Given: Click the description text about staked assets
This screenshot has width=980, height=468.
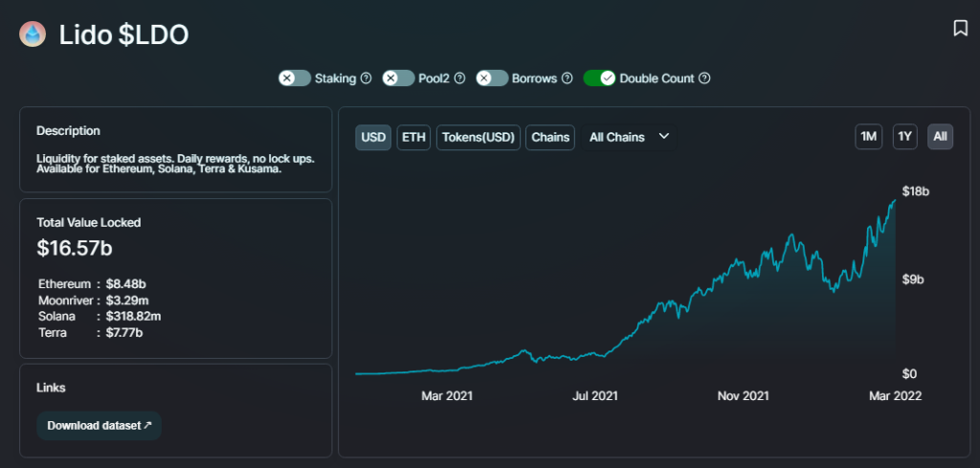Looking at the screenshot, I should point(175,164).
